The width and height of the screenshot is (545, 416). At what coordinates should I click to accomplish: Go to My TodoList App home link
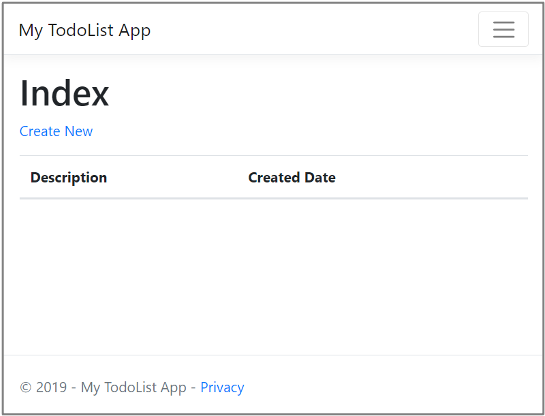[85, 30]
